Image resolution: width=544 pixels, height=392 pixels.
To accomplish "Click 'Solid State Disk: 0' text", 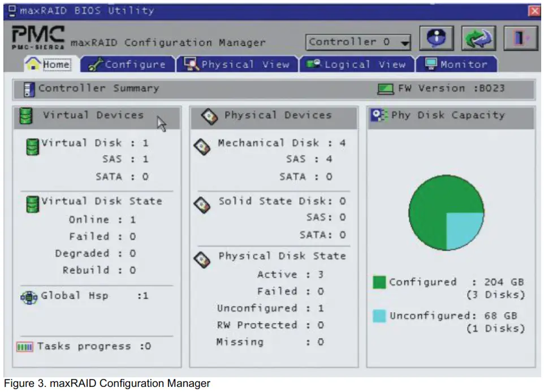I will tap(282, 201).
